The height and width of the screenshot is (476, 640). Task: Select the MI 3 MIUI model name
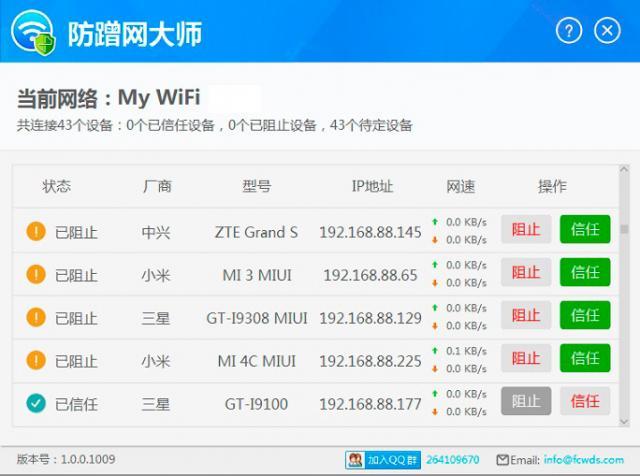tap(257, 275)
